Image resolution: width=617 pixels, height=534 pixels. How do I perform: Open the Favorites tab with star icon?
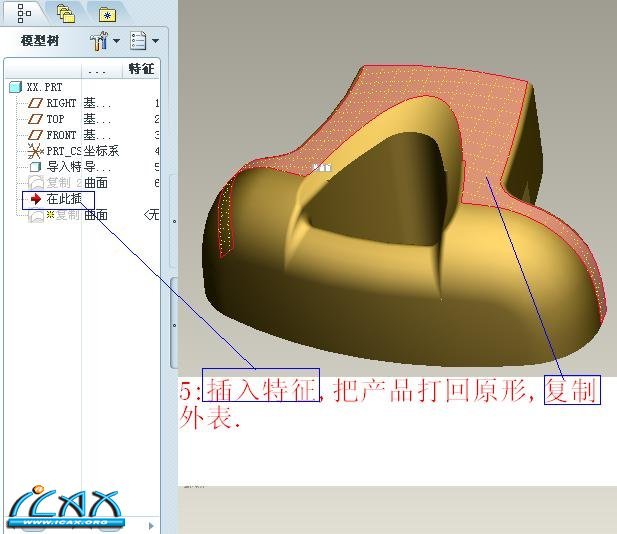tap(107, 13)
